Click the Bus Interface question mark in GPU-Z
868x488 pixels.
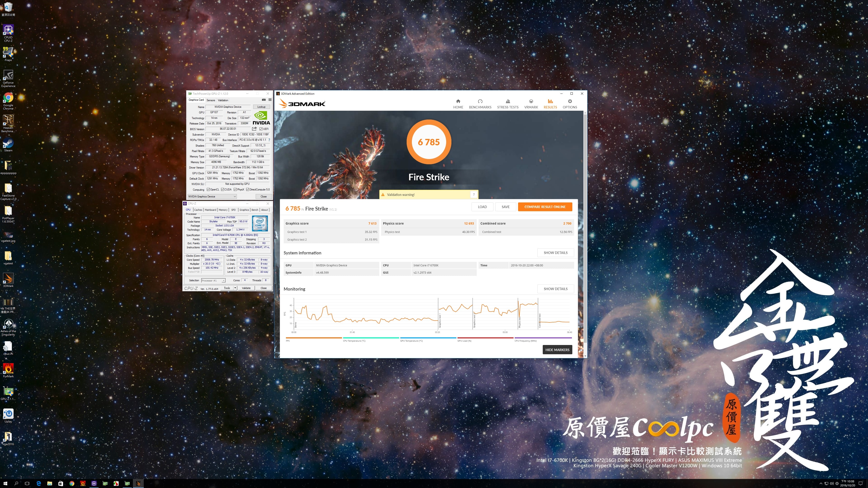pos(269,140)
